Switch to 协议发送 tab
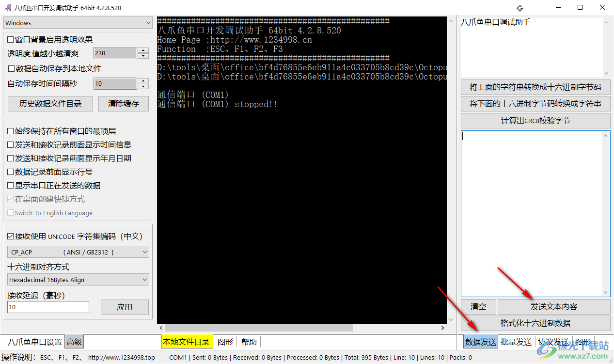The image size is (614, 364). coord(553,342)
